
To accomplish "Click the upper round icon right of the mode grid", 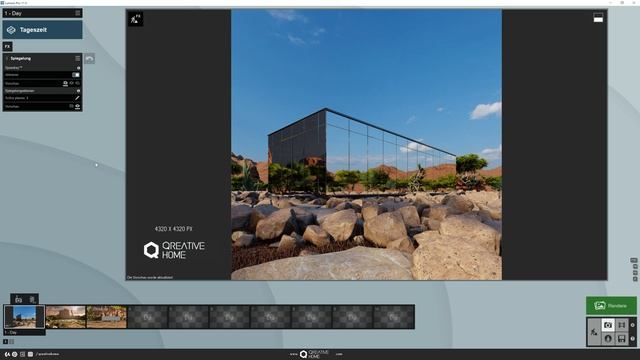I will pos(633,325).
